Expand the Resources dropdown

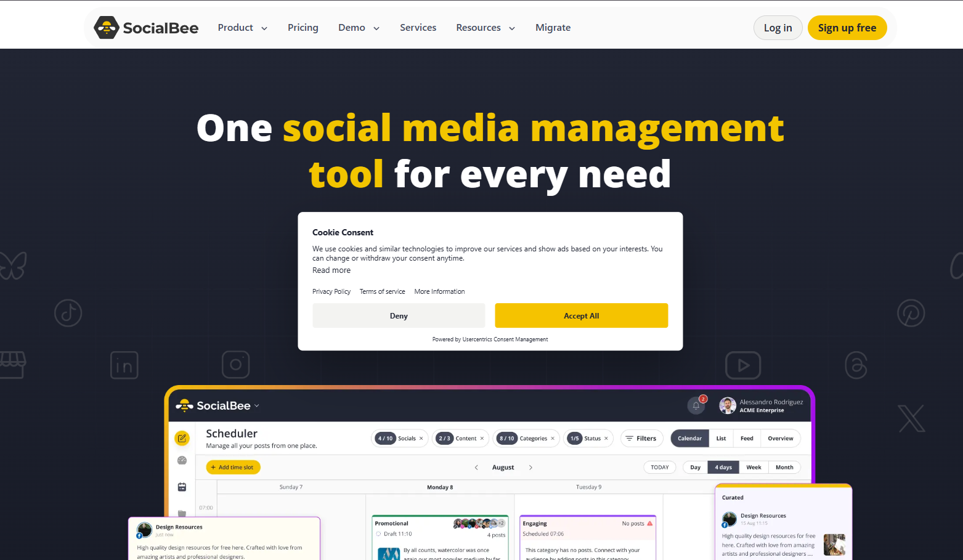click(486, 28)
